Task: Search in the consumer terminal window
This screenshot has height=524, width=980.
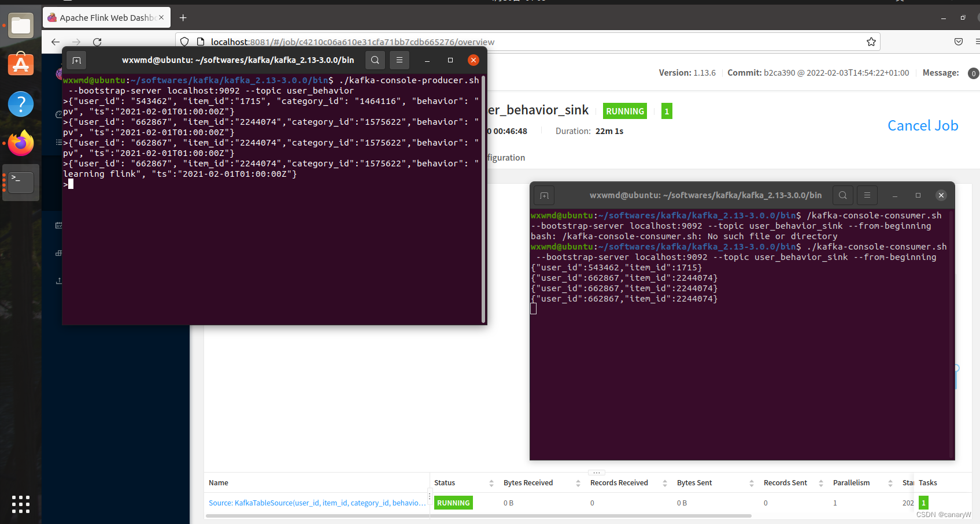Action: (843, 195)
